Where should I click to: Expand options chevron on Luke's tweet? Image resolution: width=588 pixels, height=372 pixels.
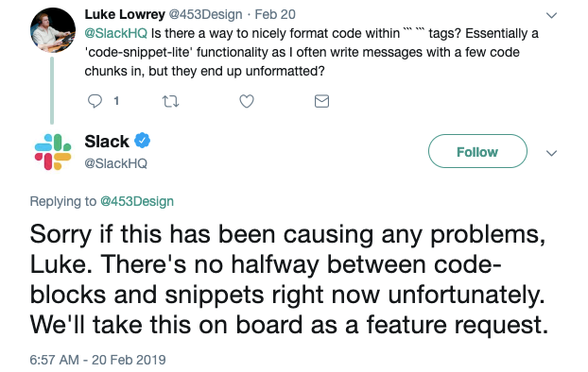point(551,15)
